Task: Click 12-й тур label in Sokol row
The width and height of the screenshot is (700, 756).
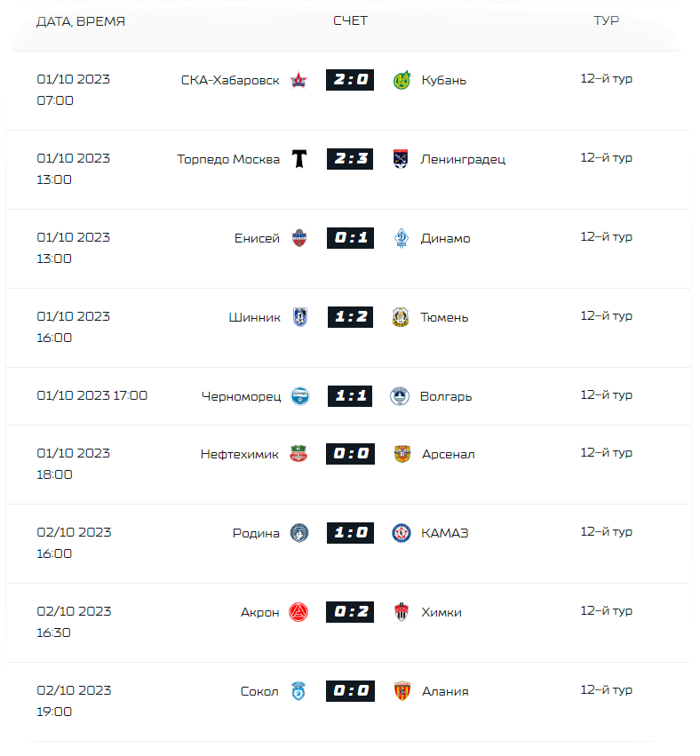Action: click(606, 690)
